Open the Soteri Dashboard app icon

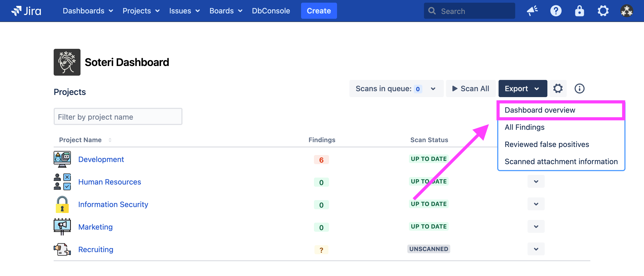point(67,62)
